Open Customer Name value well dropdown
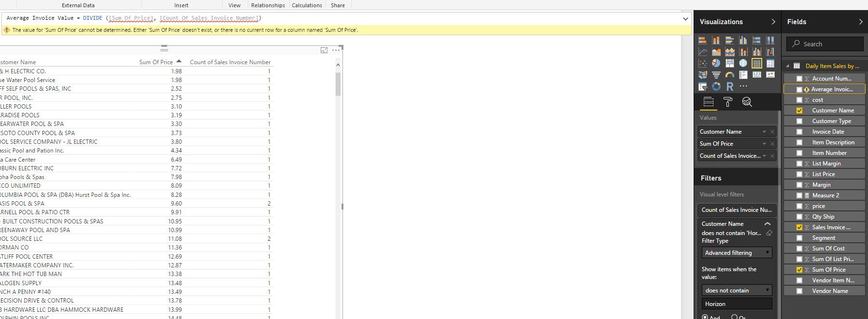868x319 pixels. 764,132
